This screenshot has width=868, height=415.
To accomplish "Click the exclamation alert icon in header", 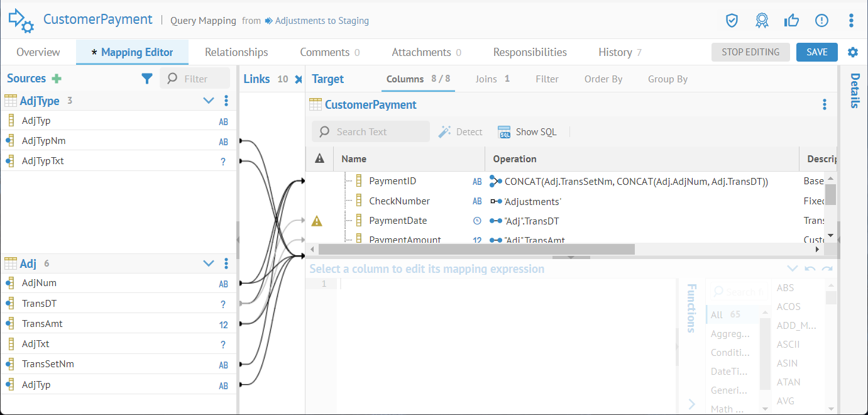I will [x=821, y=21].
